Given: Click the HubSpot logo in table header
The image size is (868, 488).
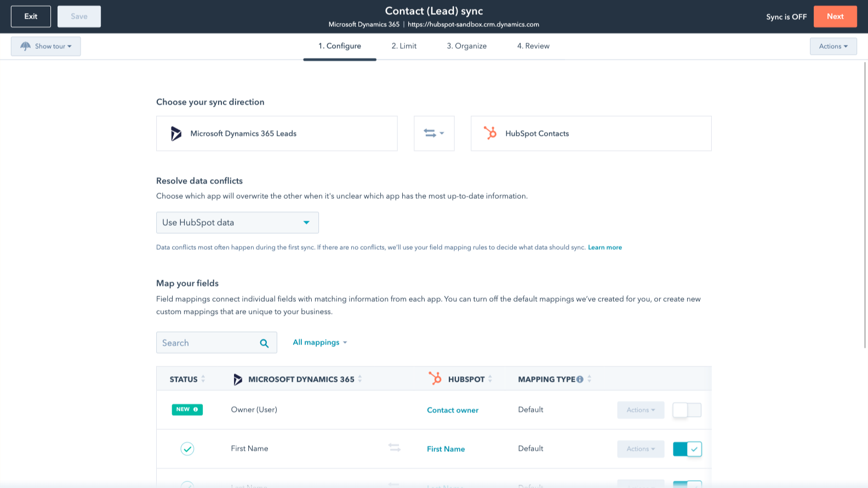Looking at the screenshot, I should [x=435, y=378].
